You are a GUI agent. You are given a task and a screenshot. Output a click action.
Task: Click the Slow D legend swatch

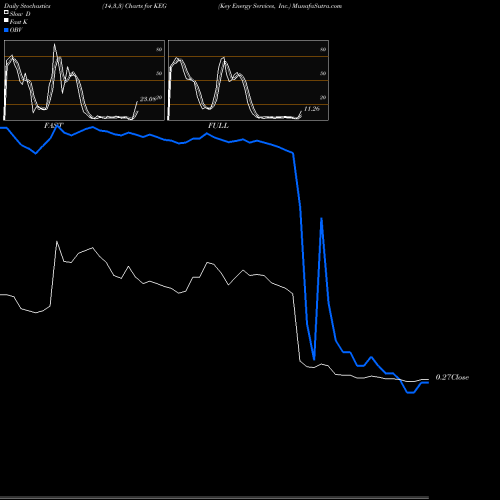[6, 12]
